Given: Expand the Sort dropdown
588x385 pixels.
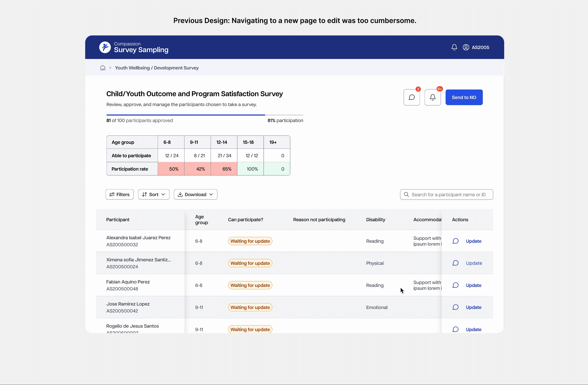Looking at the screenshot, I should 154,194.
